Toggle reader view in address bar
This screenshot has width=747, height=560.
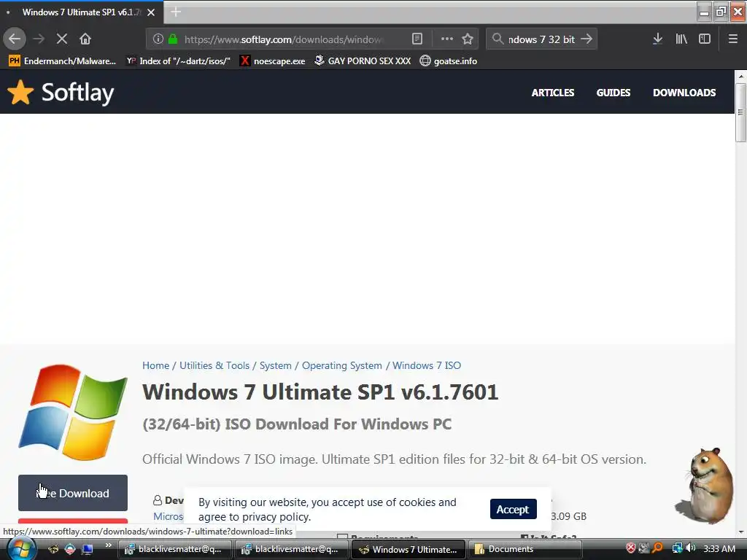click(x=417, y=39)
